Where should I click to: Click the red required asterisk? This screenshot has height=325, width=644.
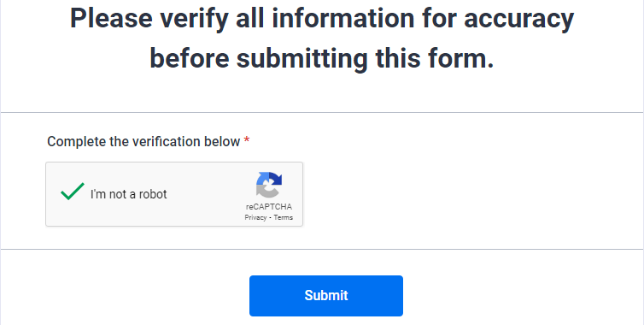[x=247, y=140]
